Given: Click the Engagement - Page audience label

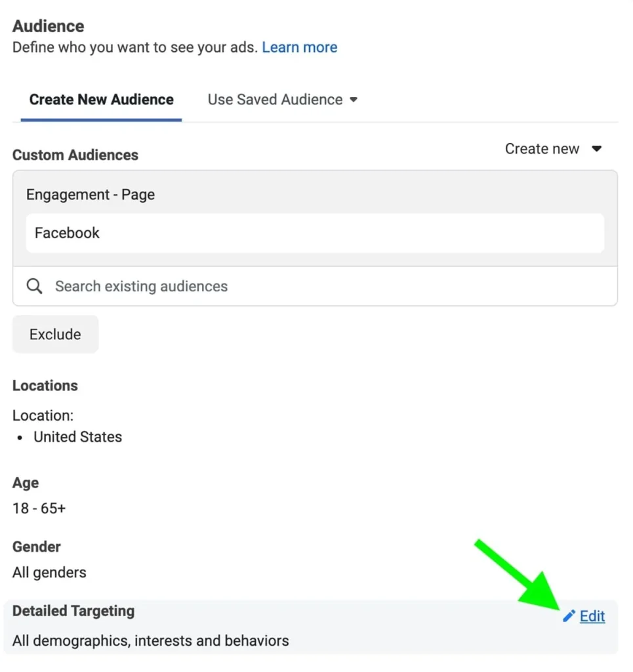Looking at the screenshot, I should pyautogui.click(x=91, y=195).
